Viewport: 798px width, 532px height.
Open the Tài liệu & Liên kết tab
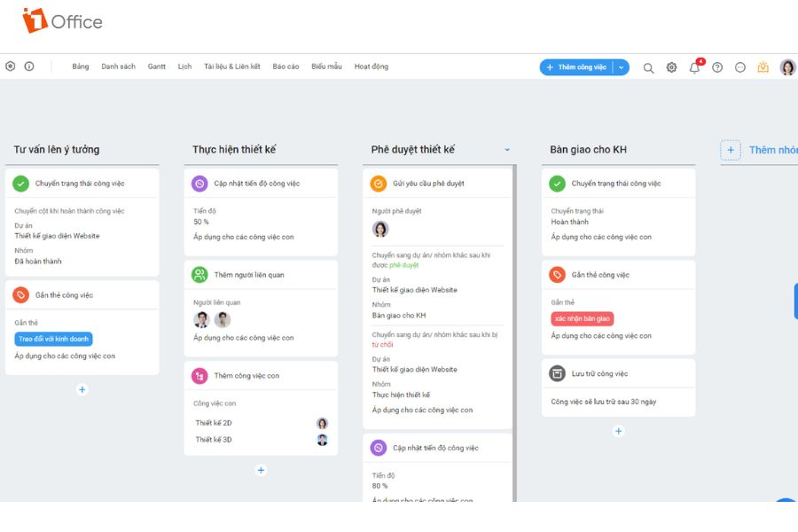(232, 66)
